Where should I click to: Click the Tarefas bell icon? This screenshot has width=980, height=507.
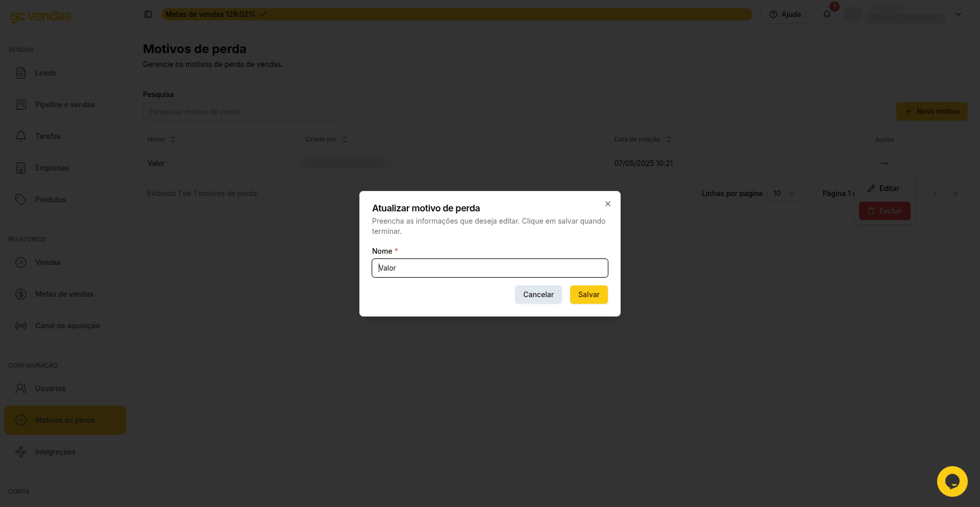(21, 136)
